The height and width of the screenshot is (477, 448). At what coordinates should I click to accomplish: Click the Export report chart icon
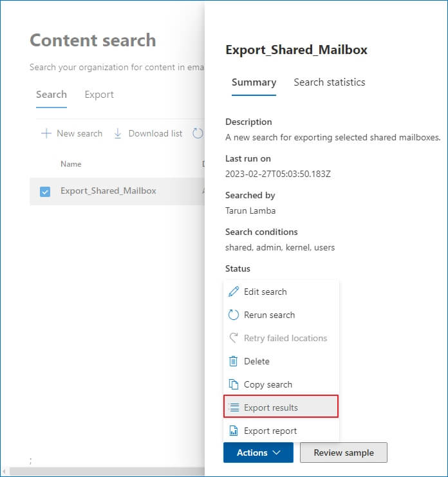[234, 431]
